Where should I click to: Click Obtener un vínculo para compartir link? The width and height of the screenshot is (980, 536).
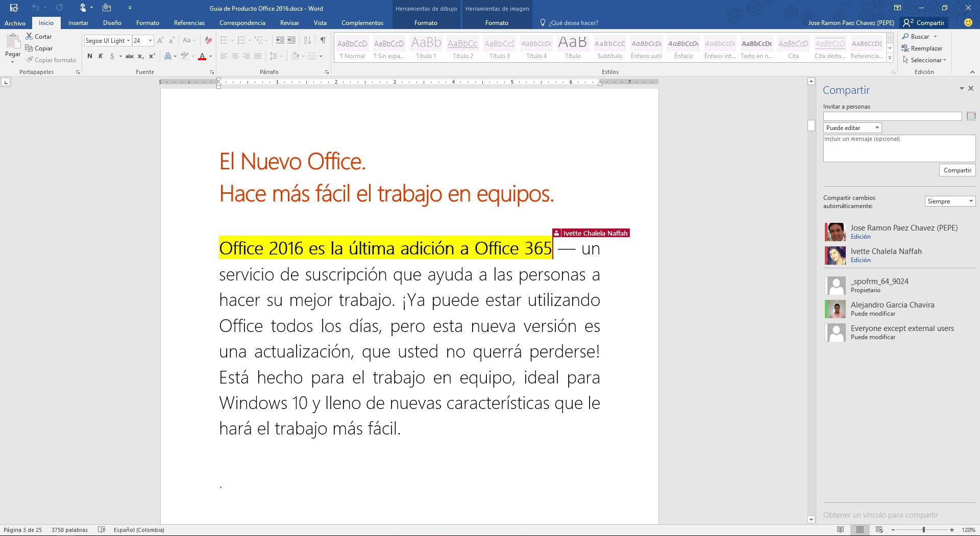pos(880,515)
